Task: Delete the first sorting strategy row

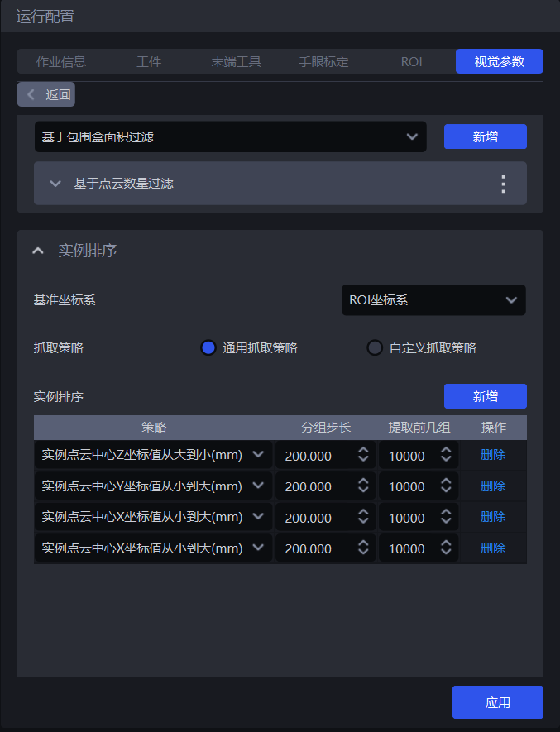Action: tap(493, 455)
